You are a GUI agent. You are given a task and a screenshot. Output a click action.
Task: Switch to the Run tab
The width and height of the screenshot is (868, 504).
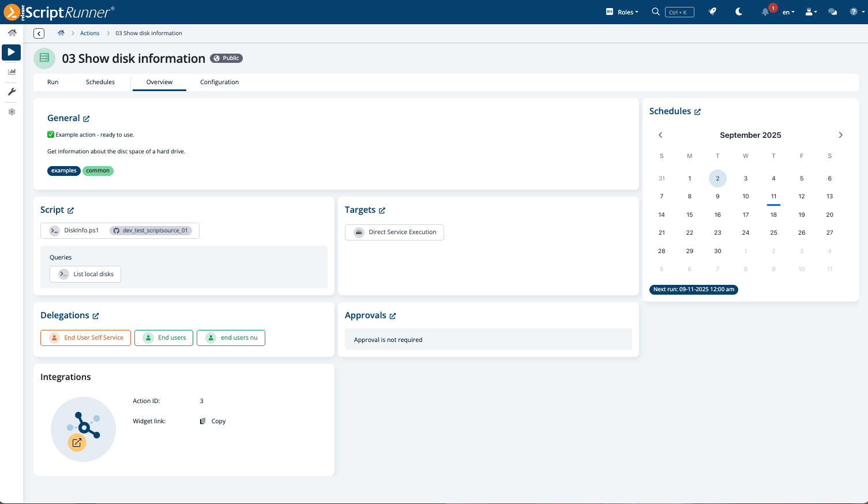tap(53, 82)
